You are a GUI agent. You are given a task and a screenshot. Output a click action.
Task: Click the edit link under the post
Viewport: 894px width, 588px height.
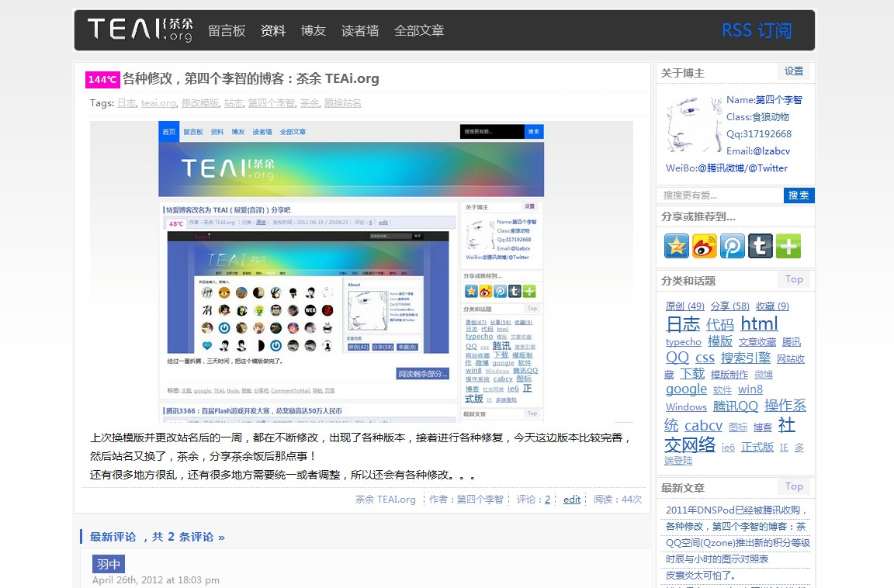click(x=572, y=500)
